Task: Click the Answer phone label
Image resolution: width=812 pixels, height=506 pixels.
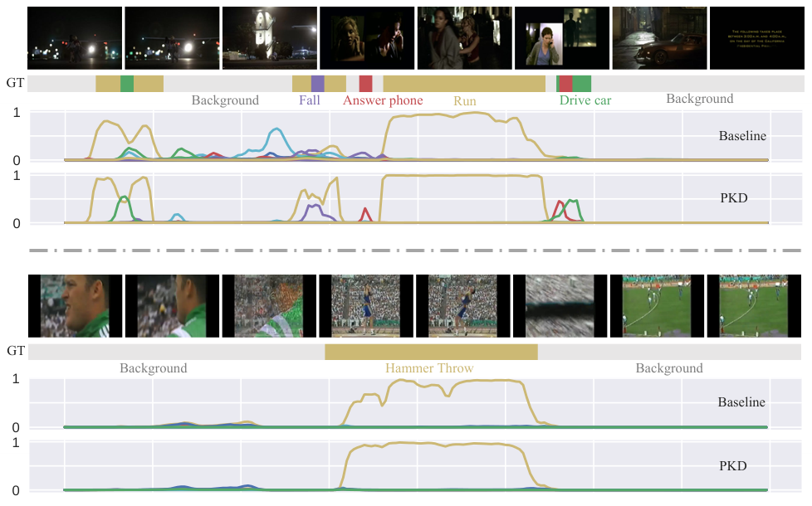Action: (383, 100)
